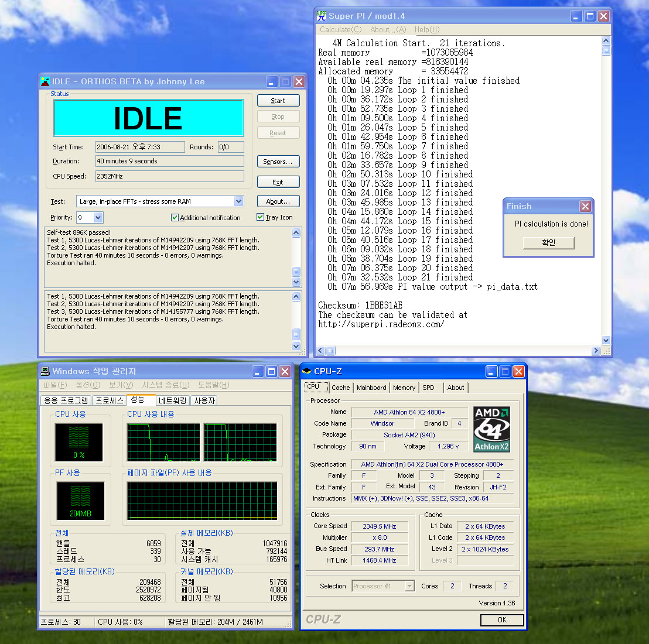Screen dimensions: 649x644
Task: Click upper ORTHOS log scrollbar down arrow
Action: [296, 282]
